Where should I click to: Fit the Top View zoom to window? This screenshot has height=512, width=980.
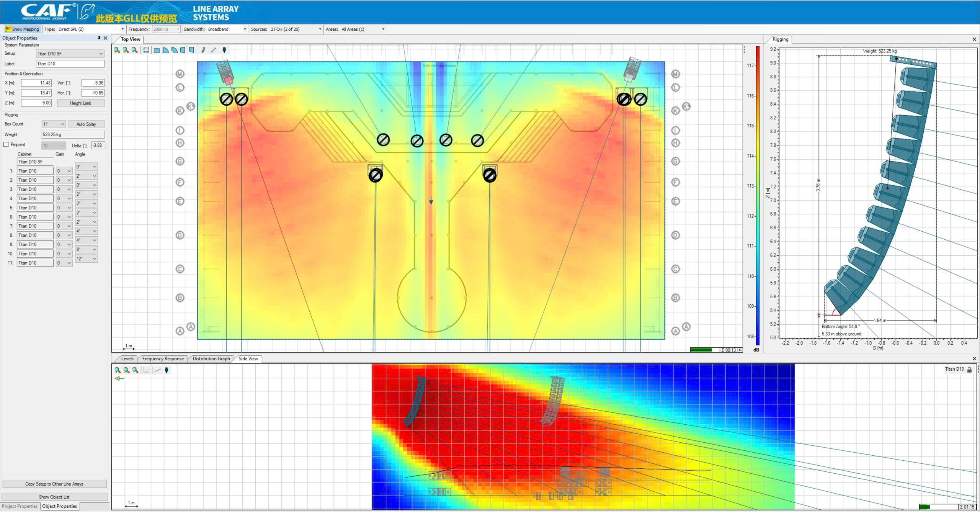tap(126, 50)
